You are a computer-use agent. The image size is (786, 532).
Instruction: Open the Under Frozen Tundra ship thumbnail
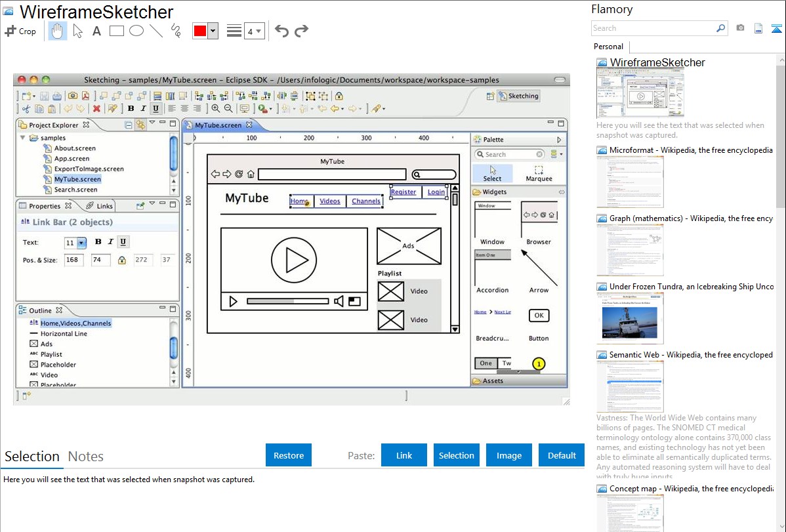point(630,318)
